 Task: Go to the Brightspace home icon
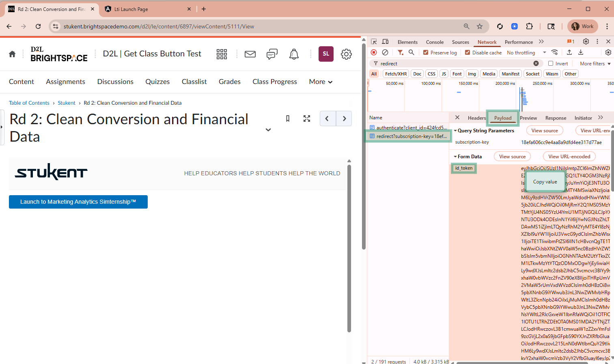click(x=12, y=54)
